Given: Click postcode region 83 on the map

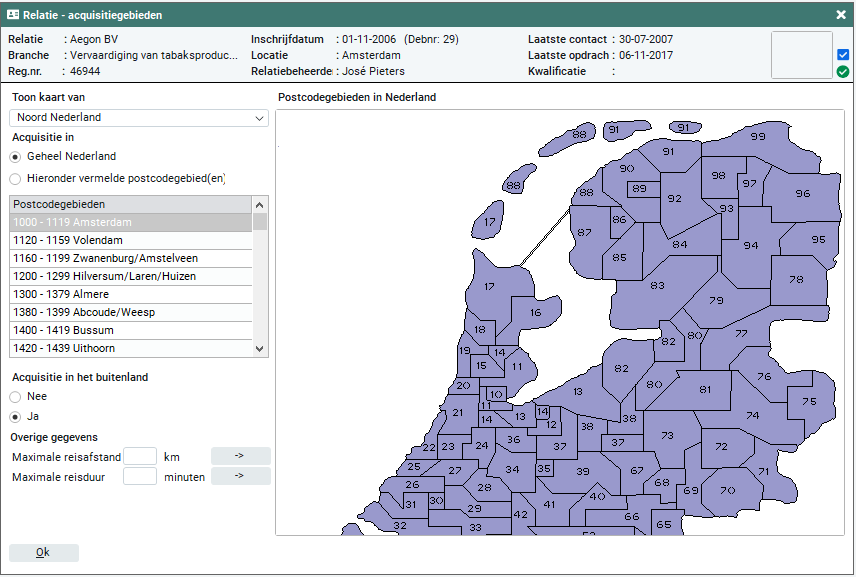Looking at the screenshot, I should [x=656, y=286].
